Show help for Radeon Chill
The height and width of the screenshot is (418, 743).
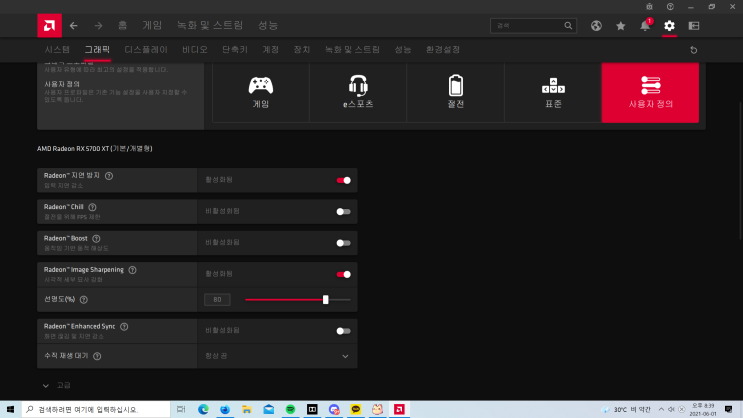(x=92, y=207)
